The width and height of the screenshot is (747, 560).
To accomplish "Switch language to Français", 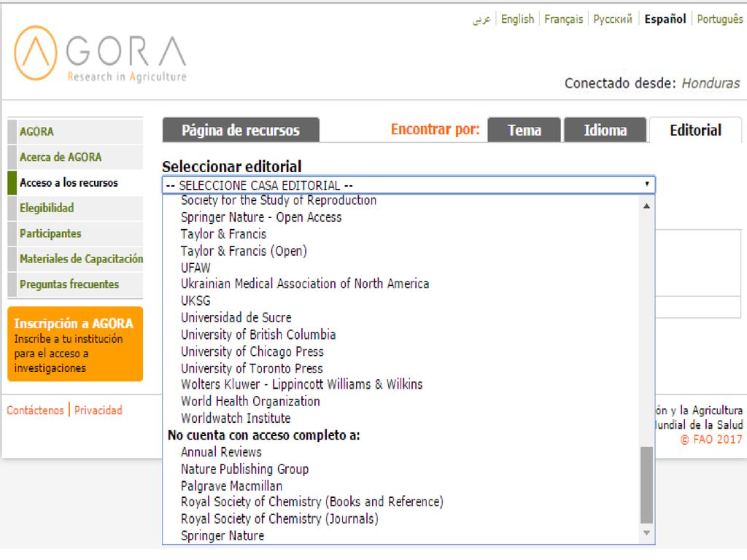I will tap(564, 19).
